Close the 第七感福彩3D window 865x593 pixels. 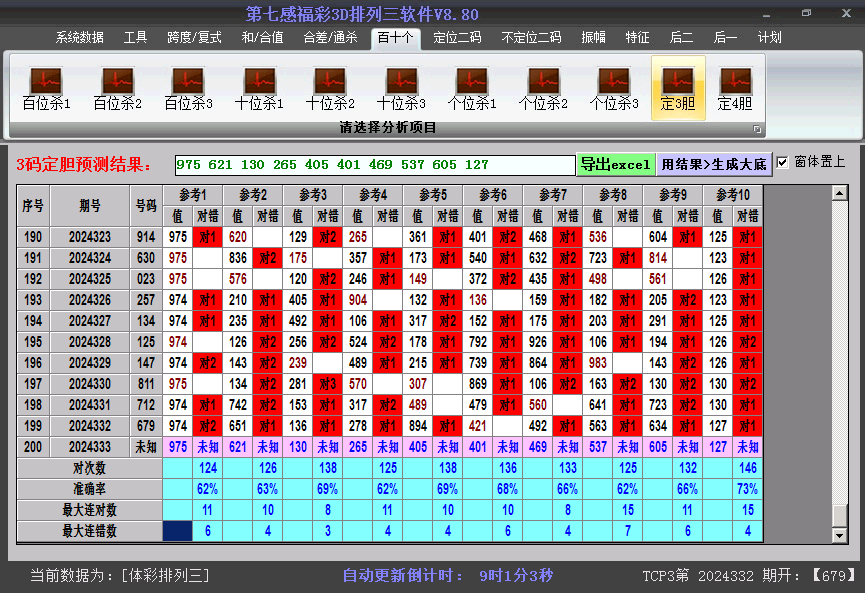846,13
